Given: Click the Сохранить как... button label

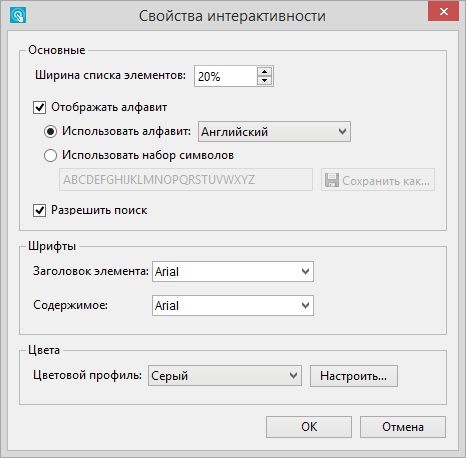Looking at the screenshot, I should pos(386,181).
